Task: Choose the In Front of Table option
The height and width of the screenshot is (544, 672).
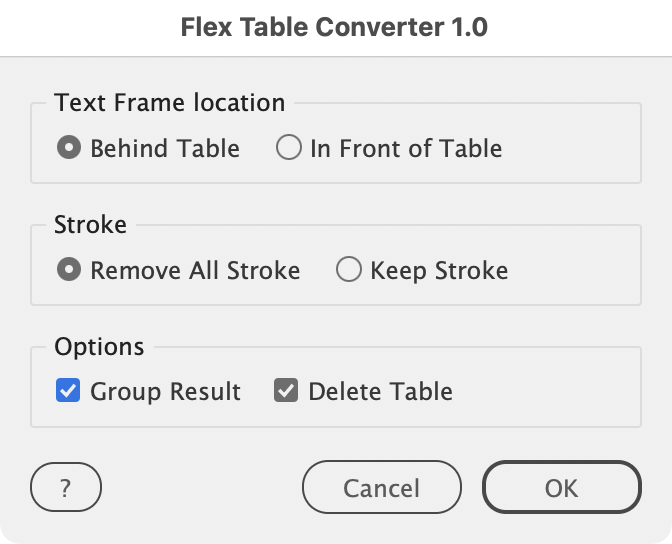Action: pos(288,148)
